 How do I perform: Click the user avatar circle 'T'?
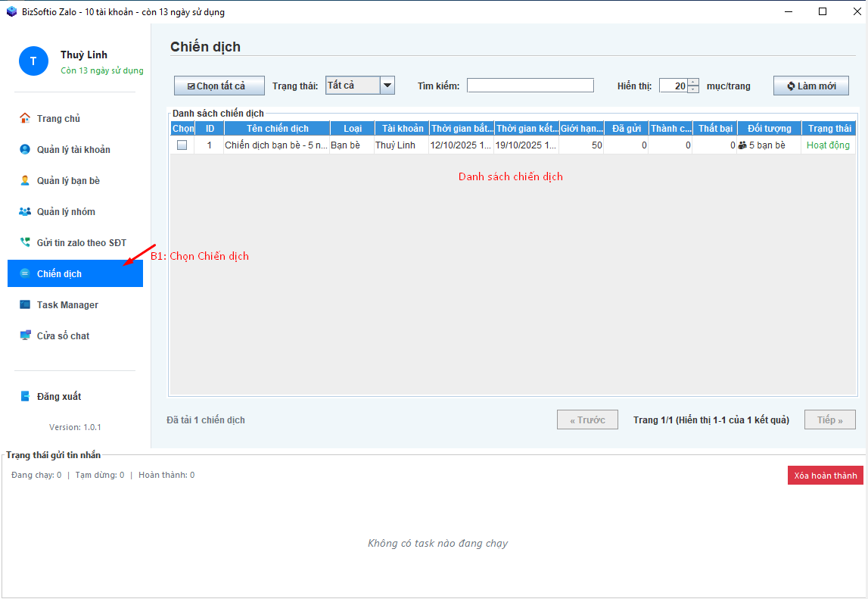tap(33, 61)
